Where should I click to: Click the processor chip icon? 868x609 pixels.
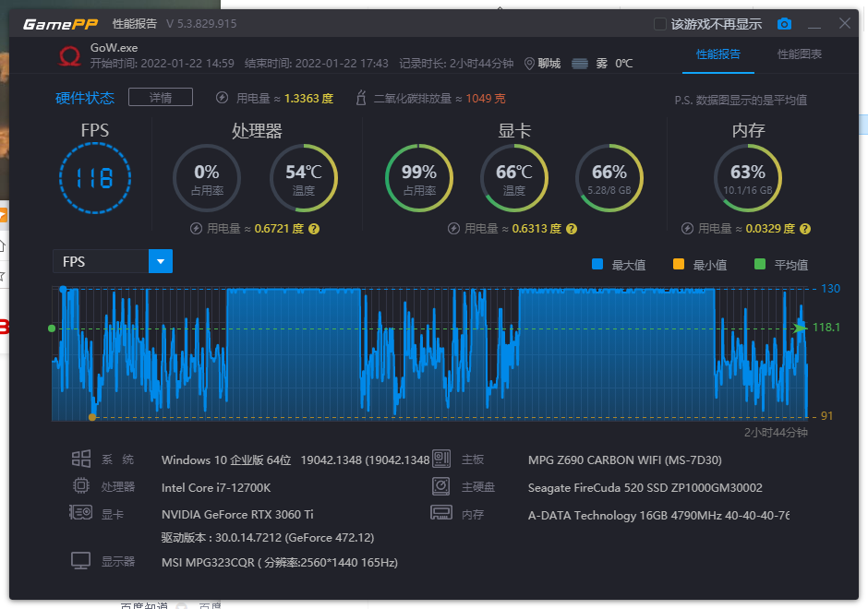81,485
